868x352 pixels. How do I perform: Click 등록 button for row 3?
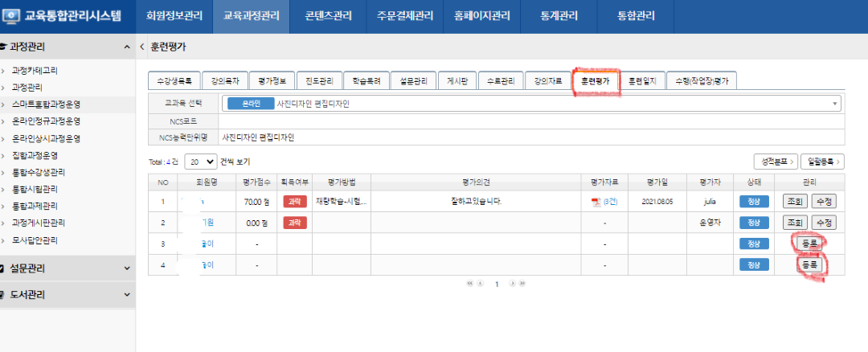(809, 243)
